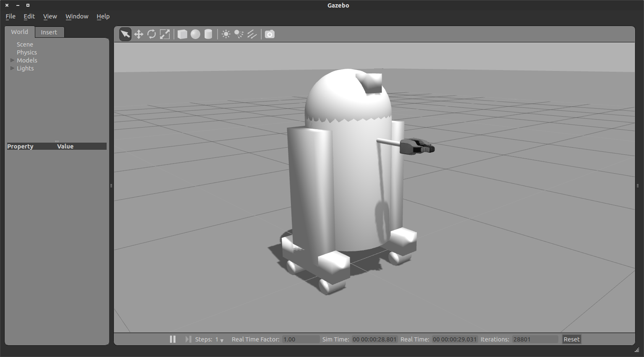Image resolution: width=644 pixels, height=357 pixels.
Task: Open the Window menu
Action: pyautogui.click(x=77, y=16)
